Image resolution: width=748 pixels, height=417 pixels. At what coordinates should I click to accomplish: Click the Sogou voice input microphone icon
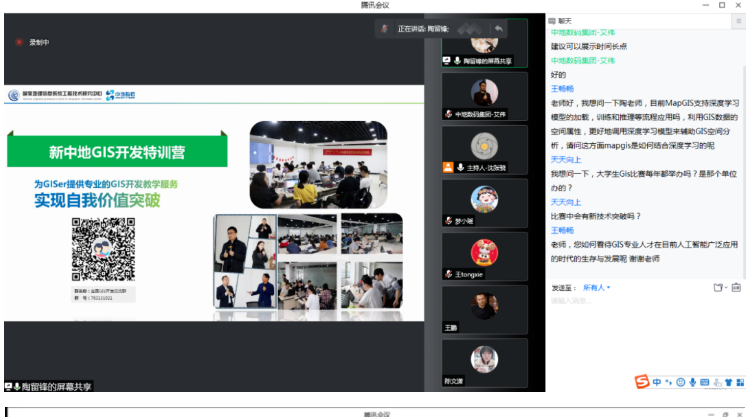pyautogui.click(x=692, y=382)
